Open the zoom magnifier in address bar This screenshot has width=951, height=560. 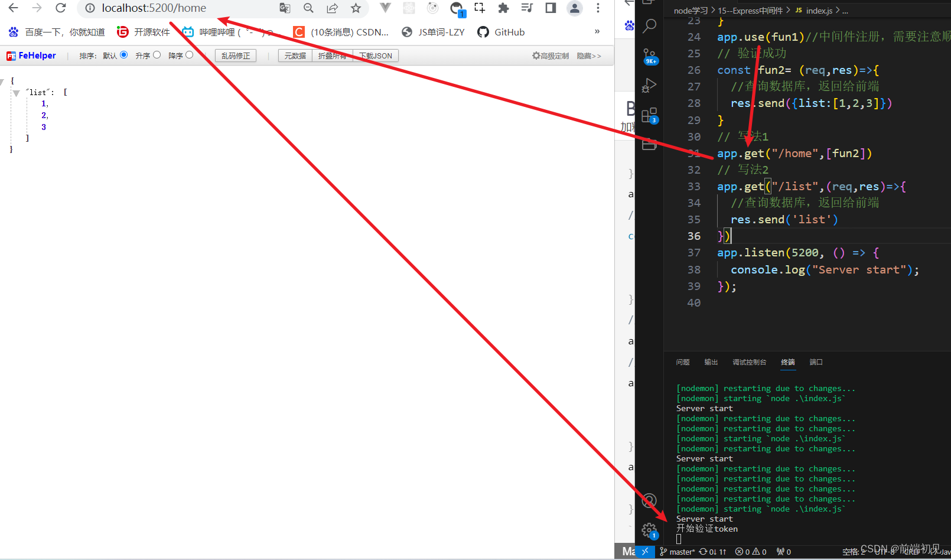[x=308, y=8]
